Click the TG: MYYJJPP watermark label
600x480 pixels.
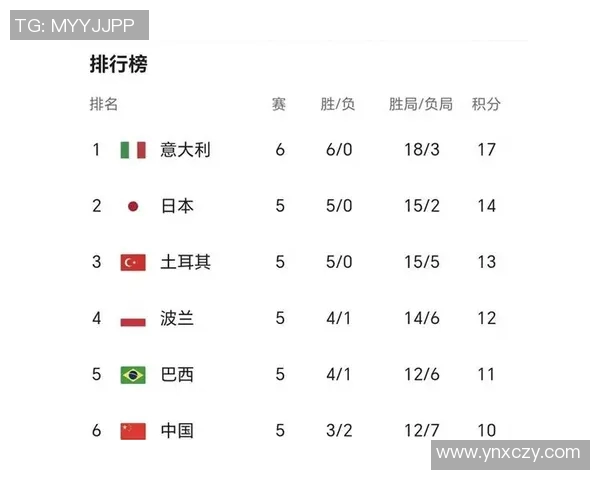(78, 25)
